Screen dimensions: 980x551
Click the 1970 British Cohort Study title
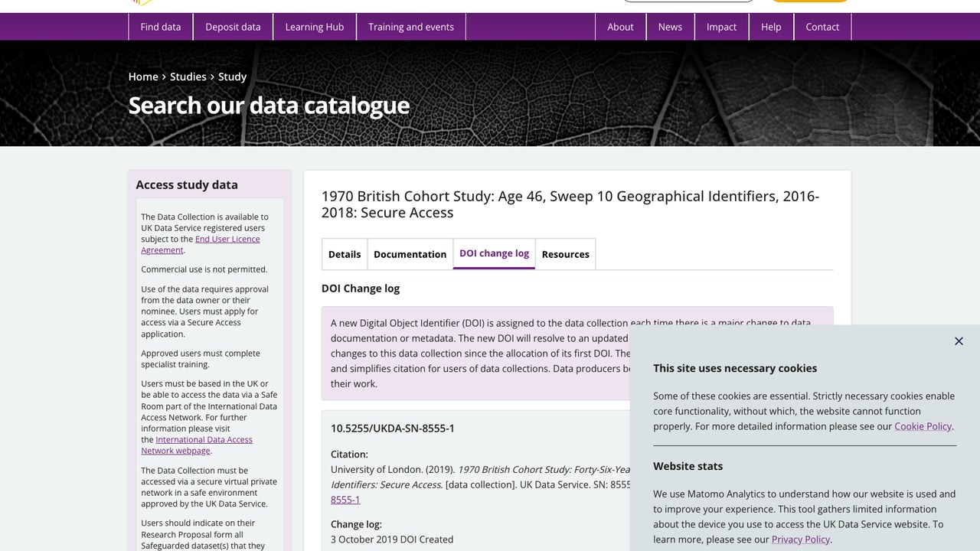[x=570, y=204]
